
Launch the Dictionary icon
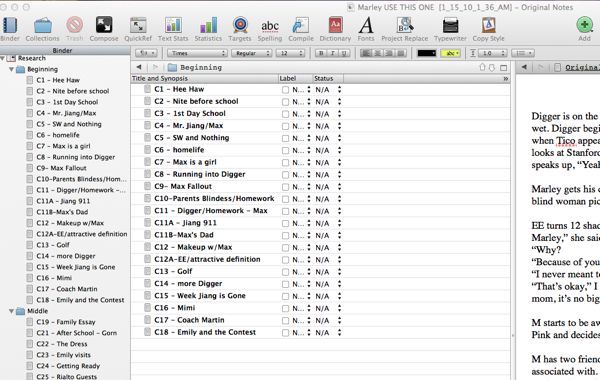pos(335,25)
